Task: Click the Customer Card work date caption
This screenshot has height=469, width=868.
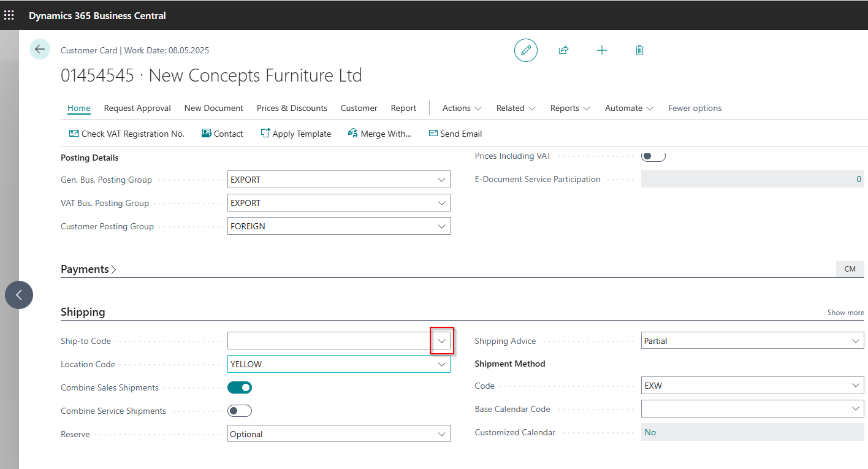Action: point(135,50)
